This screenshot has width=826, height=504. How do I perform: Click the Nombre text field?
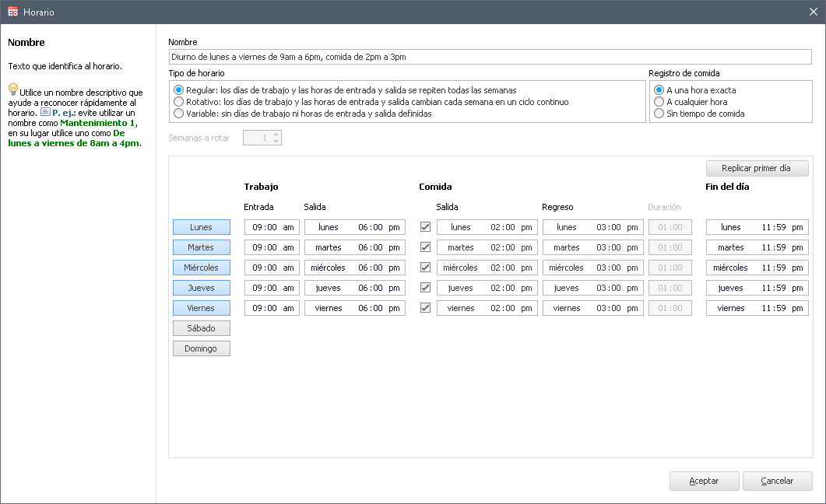point(490,57)
